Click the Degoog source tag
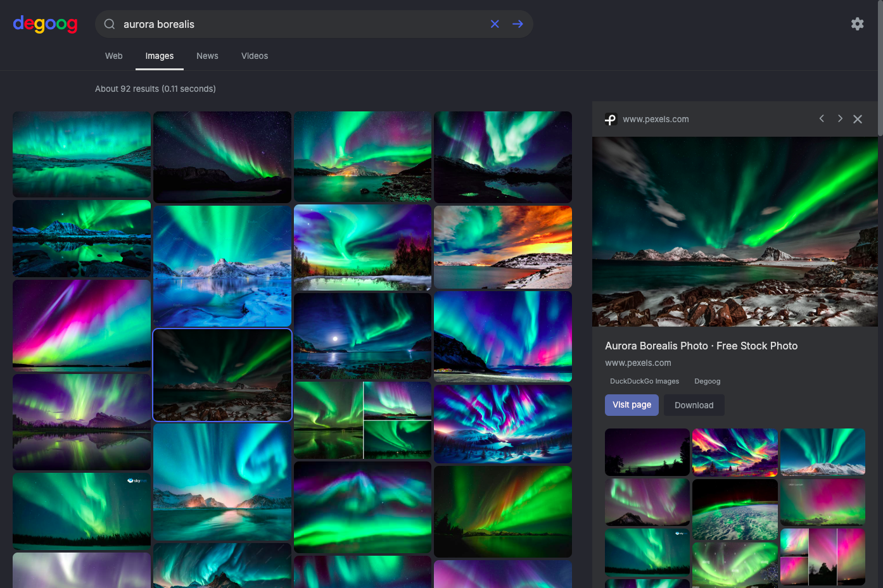The image size is (883, 588). pos(708,381)
